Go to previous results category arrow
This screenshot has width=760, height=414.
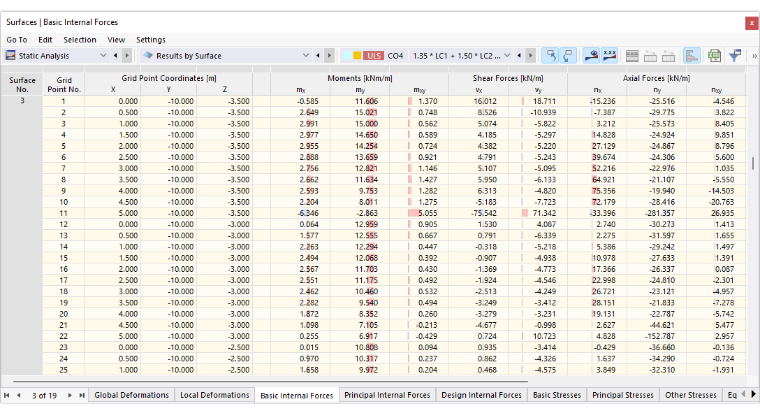pos(317,56)
